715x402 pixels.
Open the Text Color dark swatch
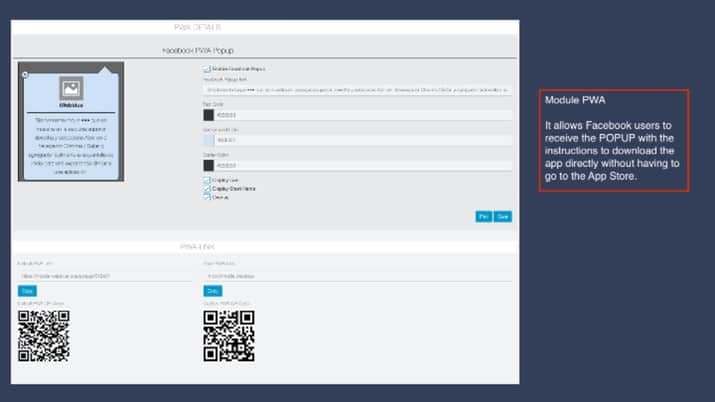[208, 115]
